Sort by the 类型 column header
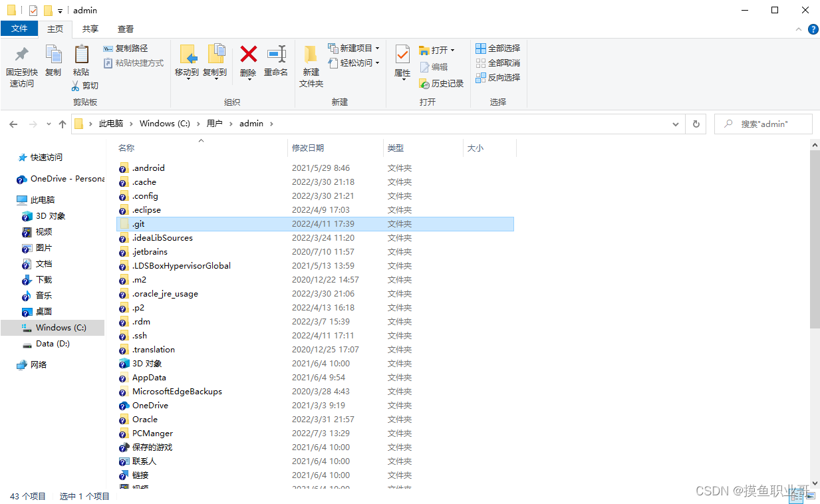The width and height of the screenshot is (820, 504). click(x=423, y=148)
